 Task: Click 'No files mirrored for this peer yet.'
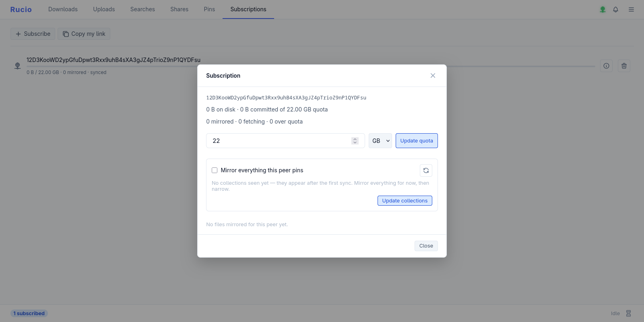pyautogui.click(x=247, y=225)
